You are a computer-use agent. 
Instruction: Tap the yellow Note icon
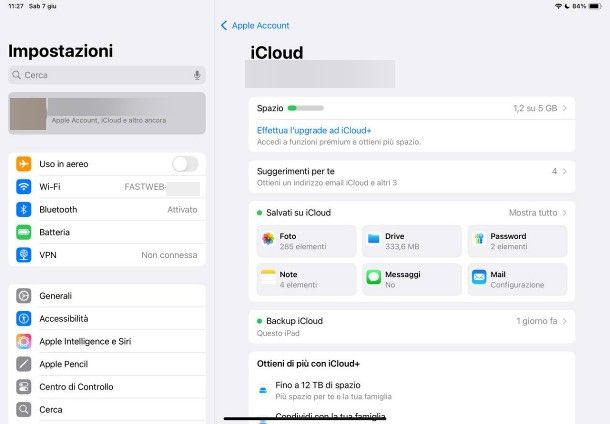[268, 277]
